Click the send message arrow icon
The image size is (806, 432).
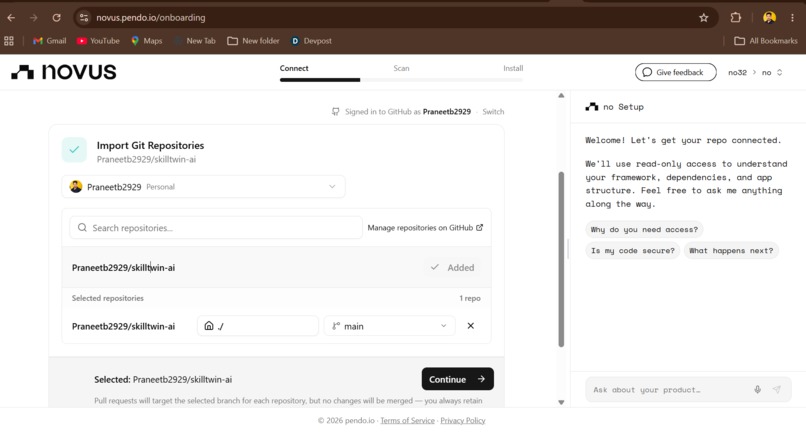click(x=777, y=389)
